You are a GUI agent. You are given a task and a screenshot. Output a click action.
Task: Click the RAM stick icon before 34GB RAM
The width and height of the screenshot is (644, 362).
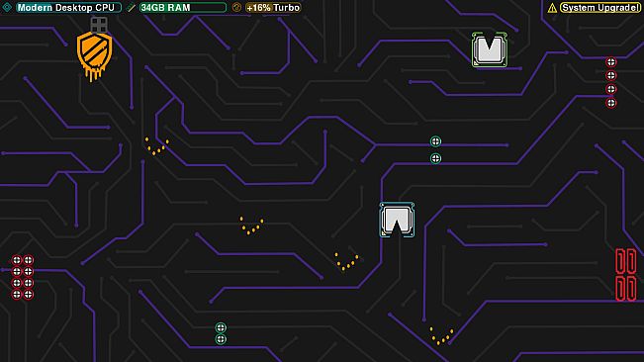tap(131, 7)
